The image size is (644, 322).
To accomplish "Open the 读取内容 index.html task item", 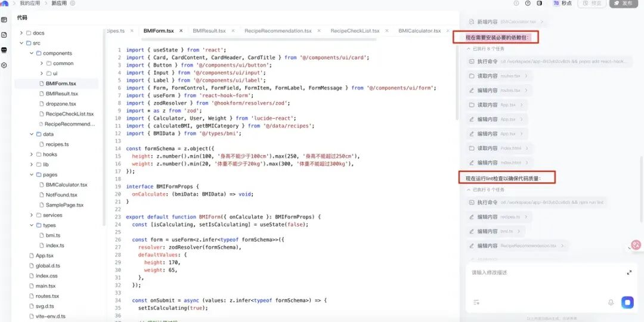I will [x=499, y=148].
